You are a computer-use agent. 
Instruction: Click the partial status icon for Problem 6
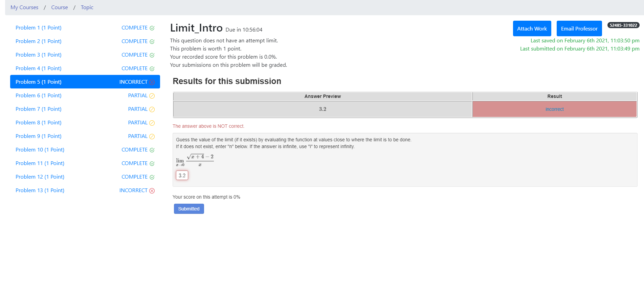[x=152, y=96]
